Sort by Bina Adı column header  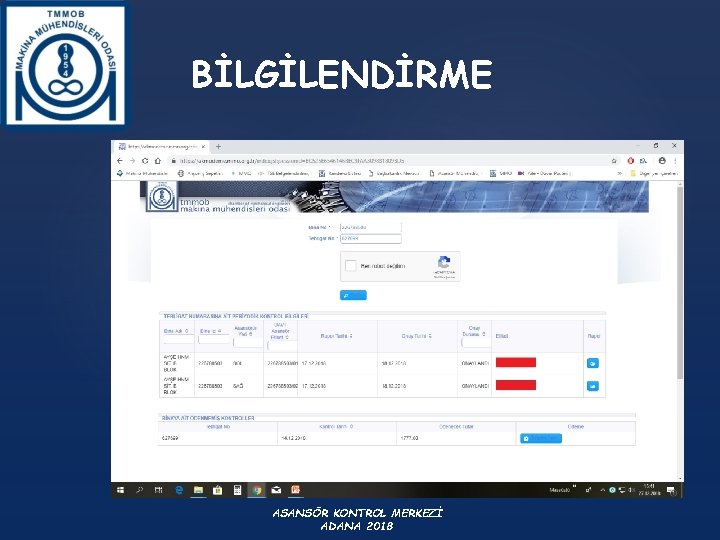point(176,331)
